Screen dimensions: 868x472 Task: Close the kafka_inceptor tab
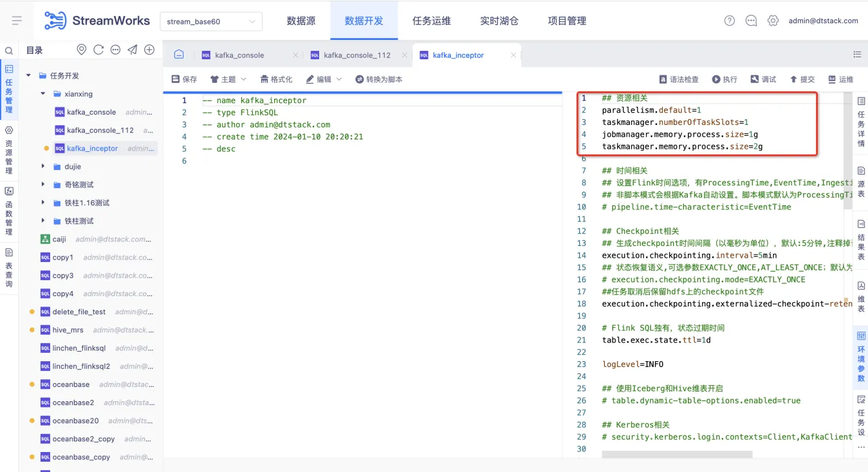513,55
